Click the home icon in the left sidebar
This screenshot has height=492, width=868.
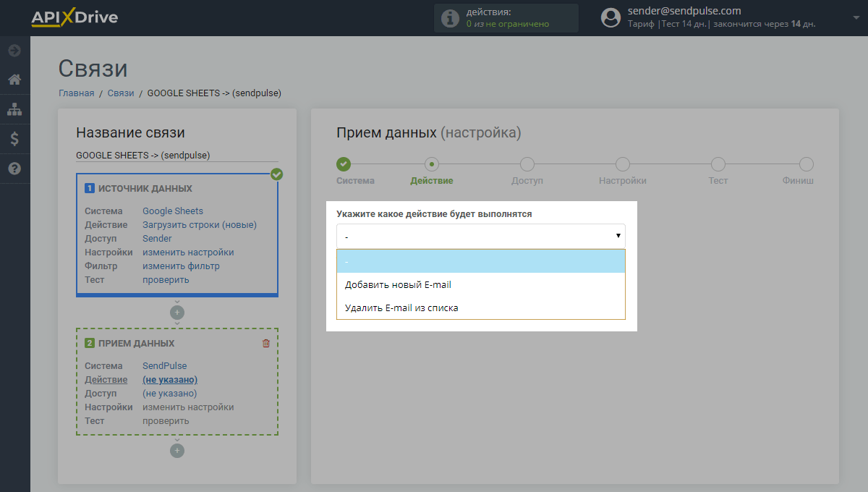pyautogui.click(x=14, y=80)
